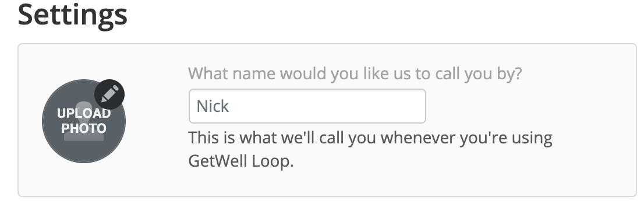
Task: Click the Settings page heading
Action: [73, 15]
